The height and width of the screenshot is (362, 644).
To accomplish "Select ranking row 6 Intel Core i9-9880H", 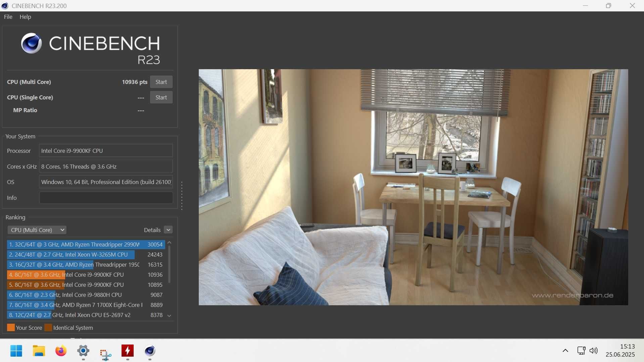I will point(86,295).
